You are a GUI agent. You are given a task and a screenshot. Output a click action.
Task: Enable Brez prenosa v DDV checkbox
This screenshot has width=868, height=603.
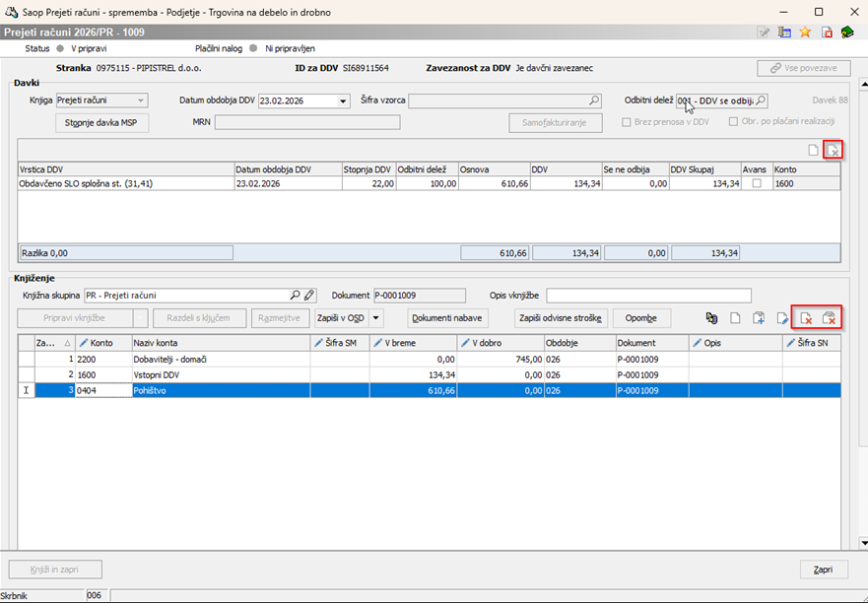[627, 122]
